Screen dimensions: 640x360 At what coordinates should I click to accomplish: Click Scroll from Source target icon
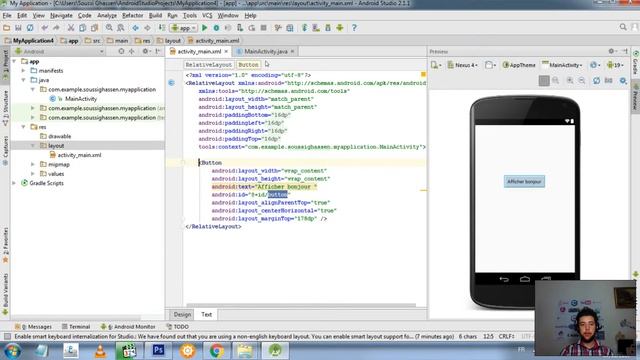click(x=121, y=51)
